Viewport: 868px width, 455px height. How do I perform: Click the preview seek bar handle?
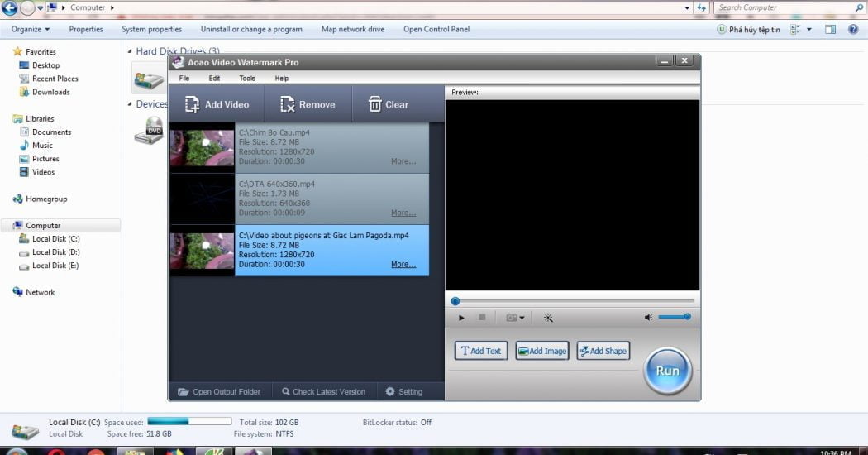pos(455,301)
